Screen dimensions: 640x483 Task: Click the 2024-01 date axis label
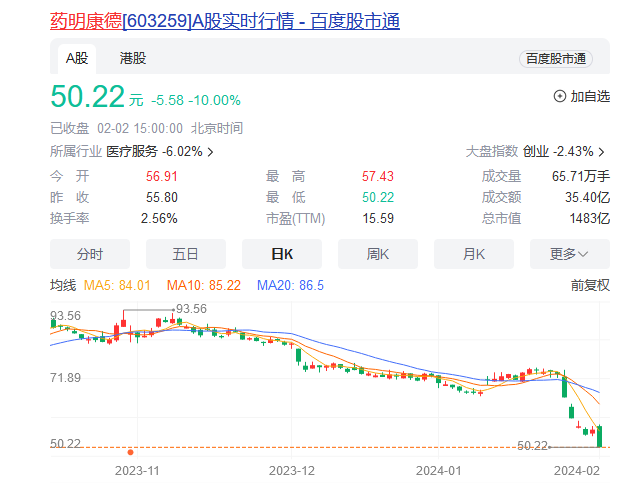pos(439,471)
